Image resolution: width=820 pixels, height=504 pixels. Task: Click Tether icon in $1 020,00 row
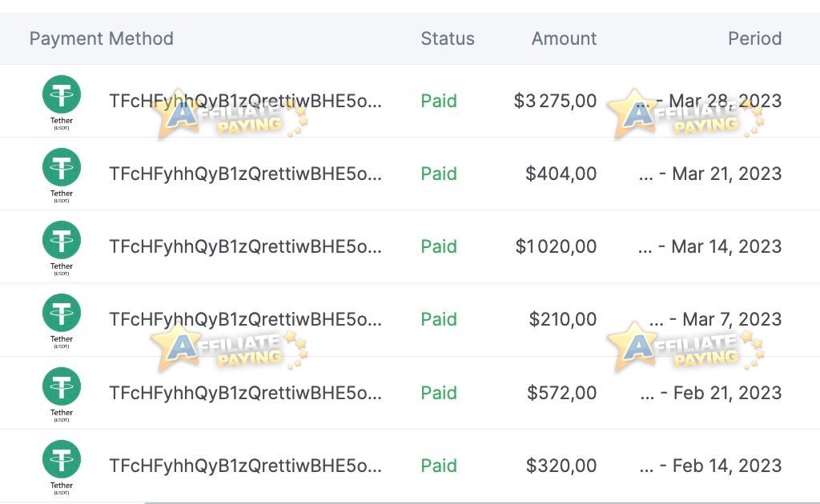pos(61,240)
